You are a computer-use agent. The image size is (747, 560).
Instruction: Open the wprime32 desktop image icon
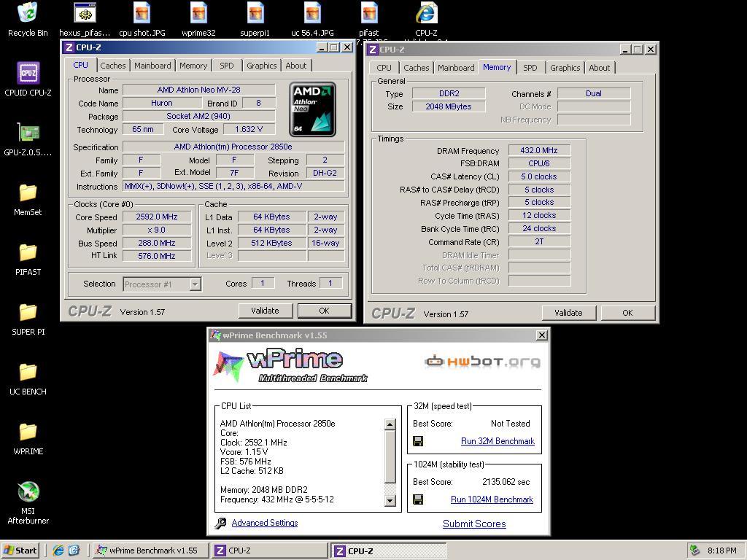pos(198,19)
